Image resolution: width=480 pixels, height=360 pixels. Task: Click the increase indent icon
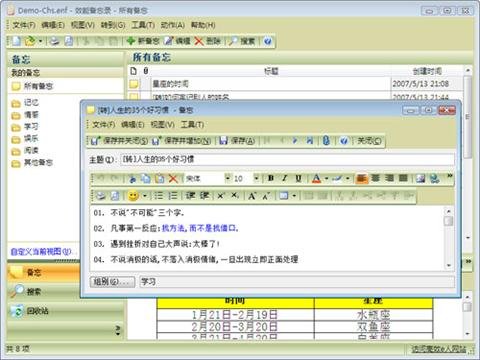pos(204,196)
